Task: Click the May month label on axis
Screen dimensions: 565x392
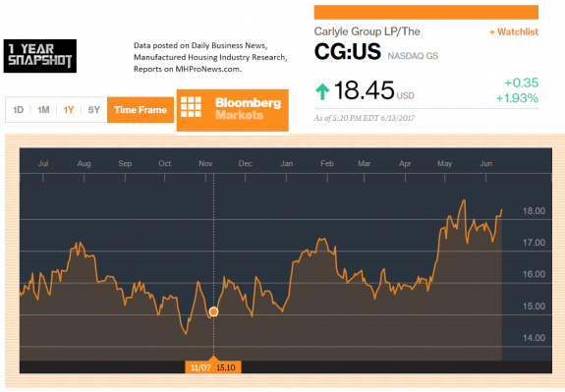Action: (445, 163)
